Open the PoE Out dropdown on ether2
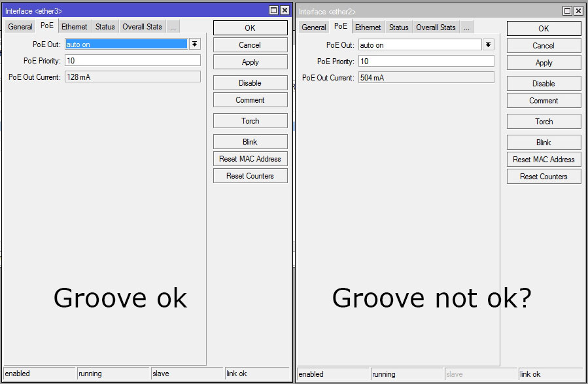Viewport: 588px width, 384px height. point(487,44)
